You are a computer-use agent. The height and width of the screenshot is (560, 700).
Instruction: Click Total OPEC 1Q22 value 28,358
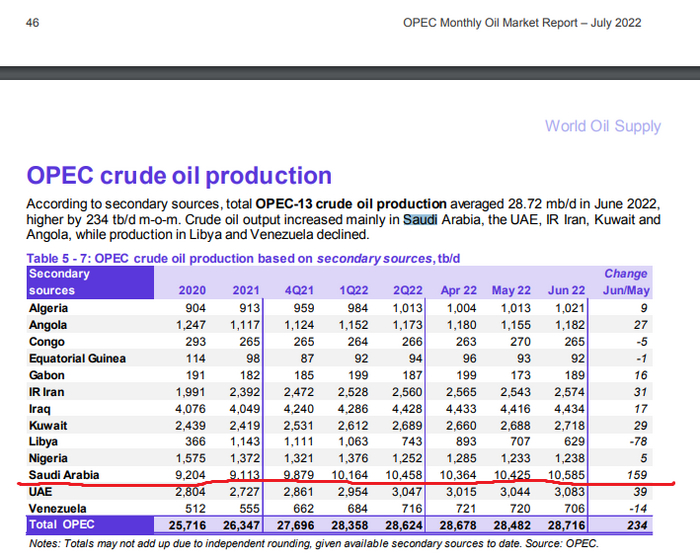point(350,525)
